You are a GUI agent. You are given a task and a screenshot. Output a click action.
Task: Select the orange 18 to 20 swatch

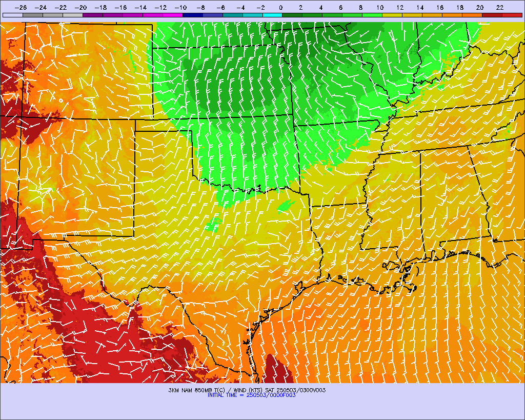pyautogui.click(x=472, y=15)
